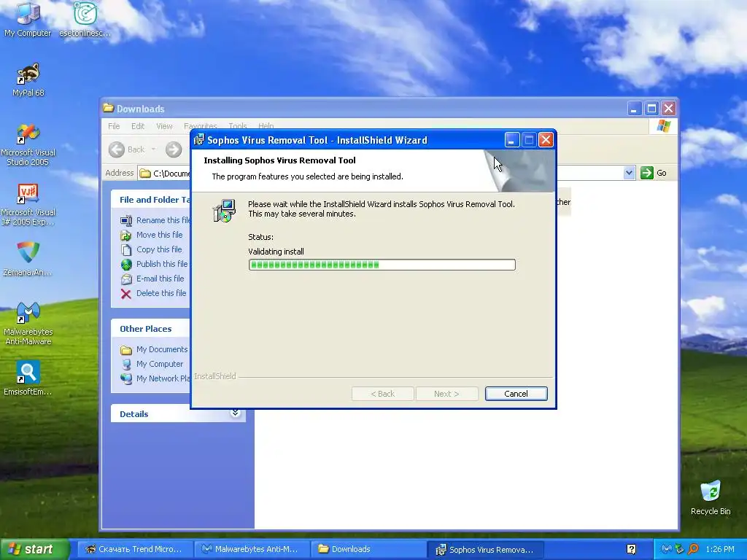Open the Favorites menu in Downloads window
Viewport: 747px width, 560px height.
click(201, 126)
